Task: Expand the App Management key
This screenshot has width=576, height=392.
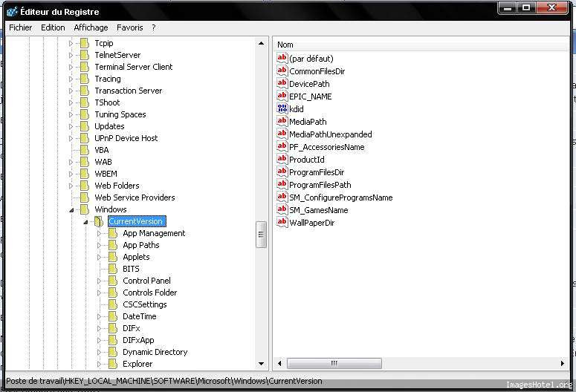Action: point(99,233)
